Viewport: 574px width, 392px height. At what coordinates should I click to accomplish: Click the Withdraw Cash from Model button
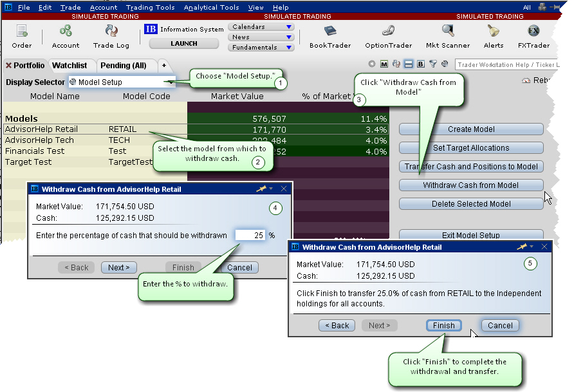point(471,185)
